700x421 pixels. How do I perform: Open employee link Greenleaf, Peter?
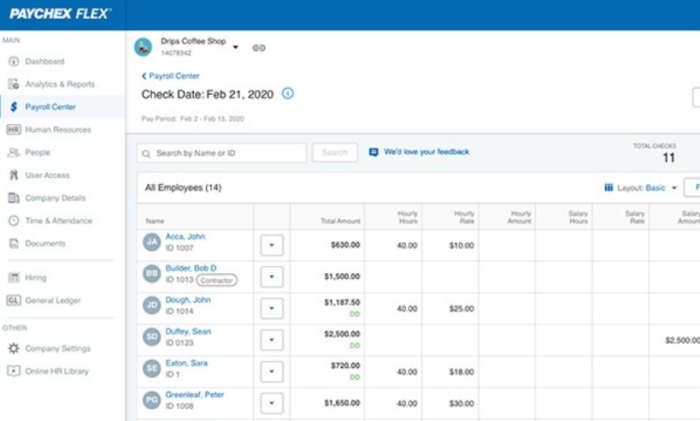(195, 395)
